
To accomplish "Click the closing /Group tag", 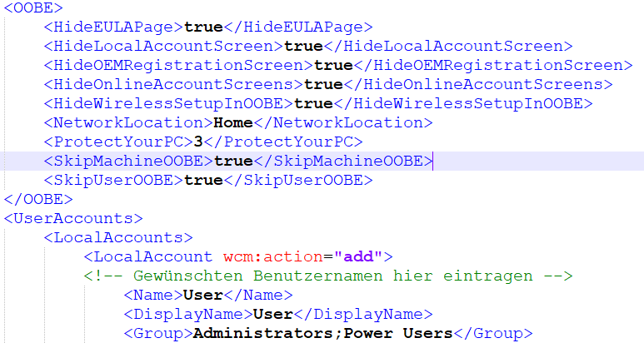I will (493, 333).
